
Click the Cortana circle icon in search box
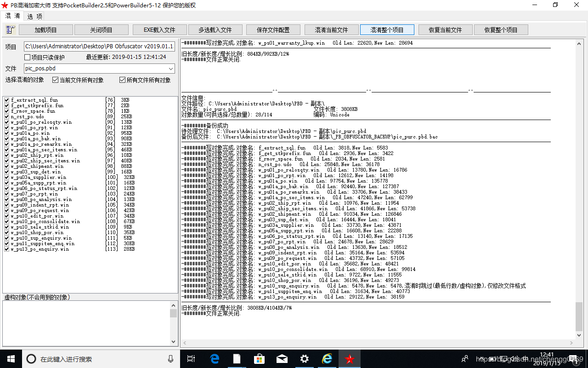[x=31, y=359]
